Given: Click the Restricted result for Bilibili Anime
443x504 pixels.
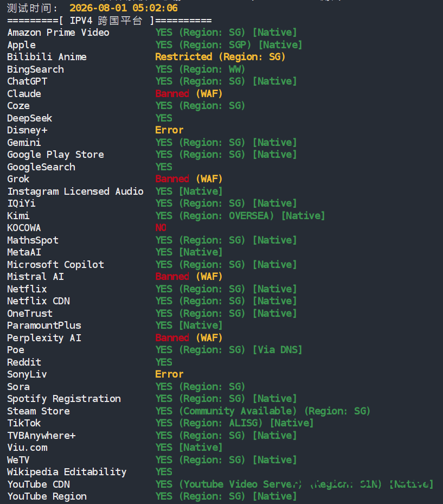Looking at the screenshot, I should (183, 57).
